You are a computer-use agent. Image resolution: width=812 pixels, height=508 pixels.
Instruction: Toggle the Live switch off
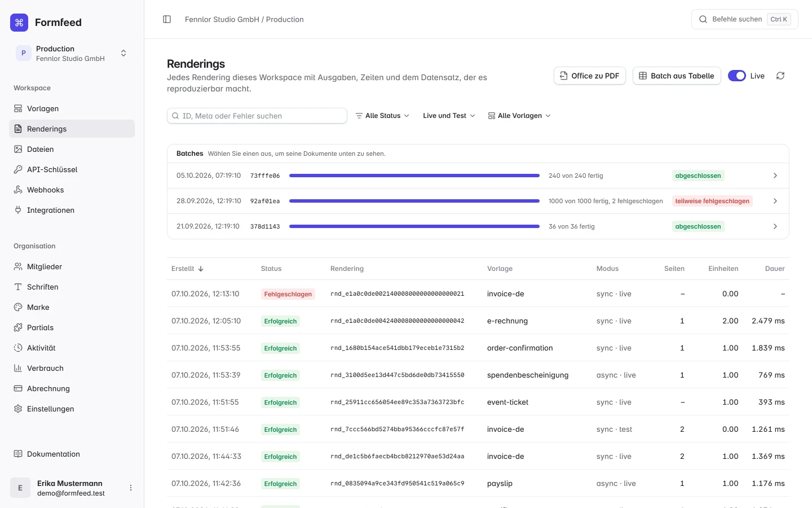pos(737,76)
